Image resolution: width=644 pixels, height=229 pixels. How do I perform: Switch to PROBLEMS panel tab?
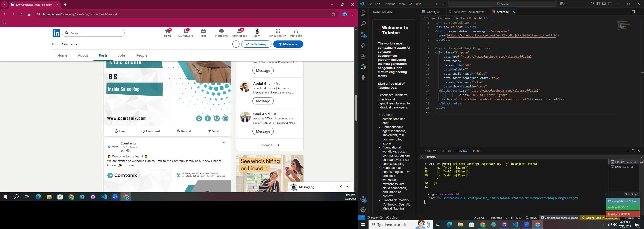coord(430,151)
